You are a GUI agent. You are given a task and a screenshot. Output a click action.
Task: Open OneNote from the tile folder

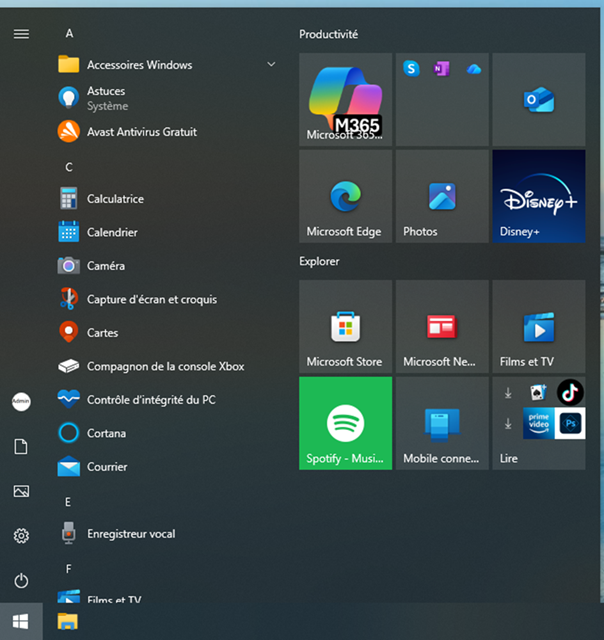pos(442,69)
